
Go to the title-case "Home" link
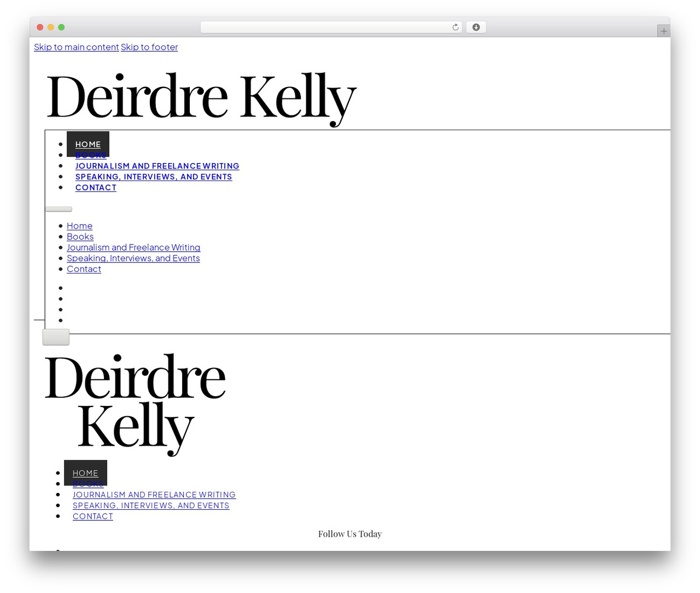click(80, 226)
